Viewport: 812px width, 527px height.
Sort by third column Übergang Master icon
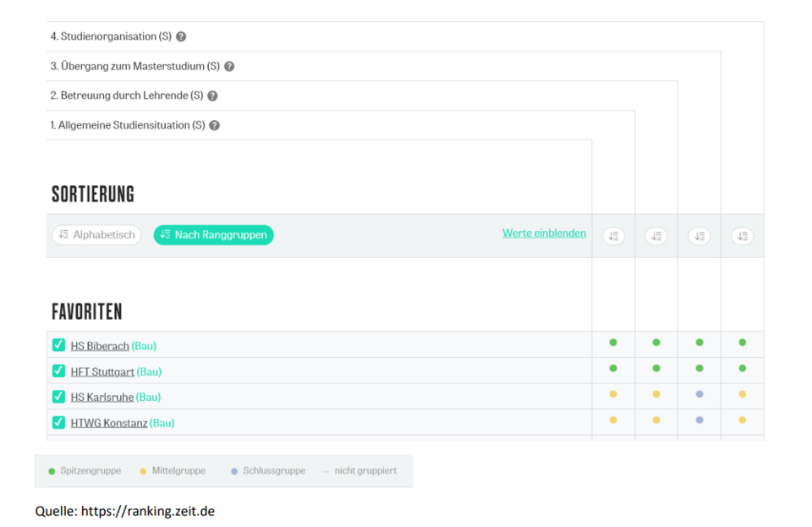tap(700, 237)
